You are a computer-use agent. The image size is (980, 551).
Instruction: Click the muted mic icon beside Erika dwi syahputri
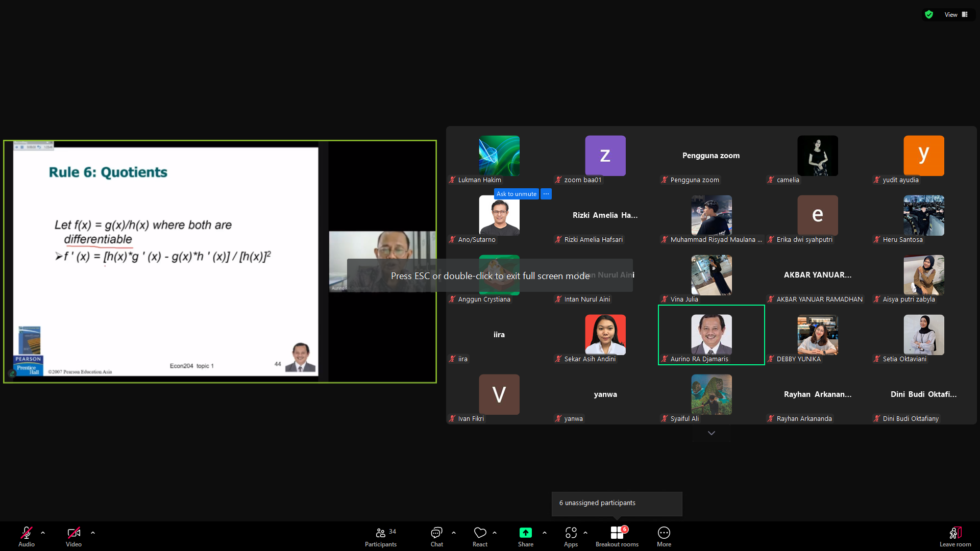click(x=771, y=240)
